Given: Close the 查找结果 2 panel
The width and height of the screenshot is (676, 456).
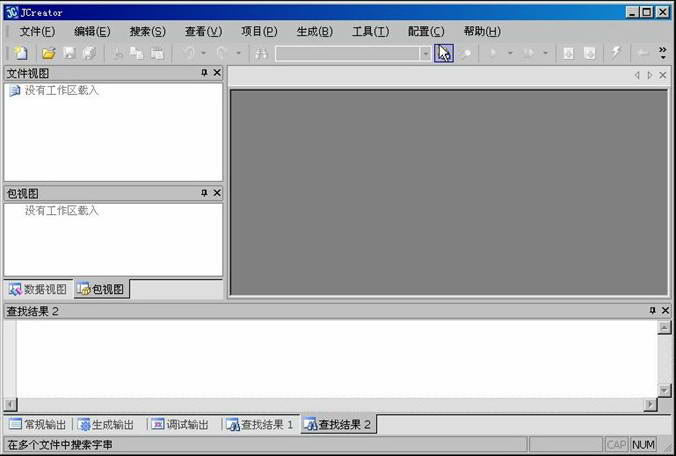Looking at the screenshot, I should pyautogui.click(x=665, y=310).
